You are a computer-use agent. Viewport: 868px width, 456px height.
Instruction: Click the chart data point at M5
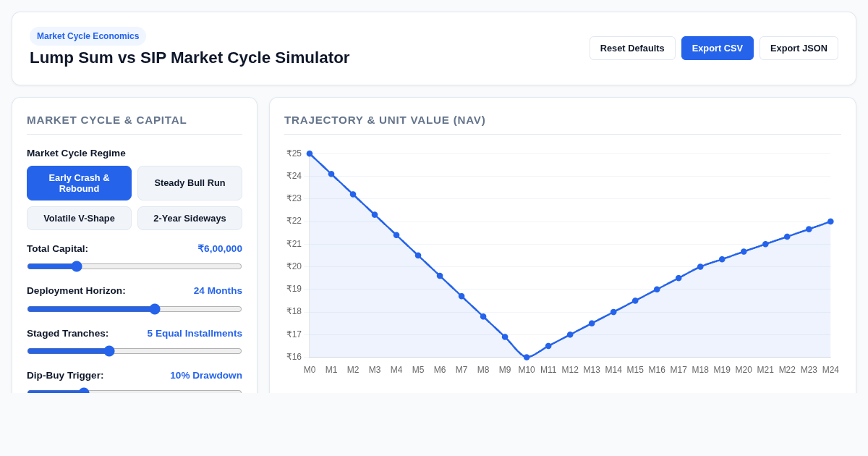click(x=418, y=256)
